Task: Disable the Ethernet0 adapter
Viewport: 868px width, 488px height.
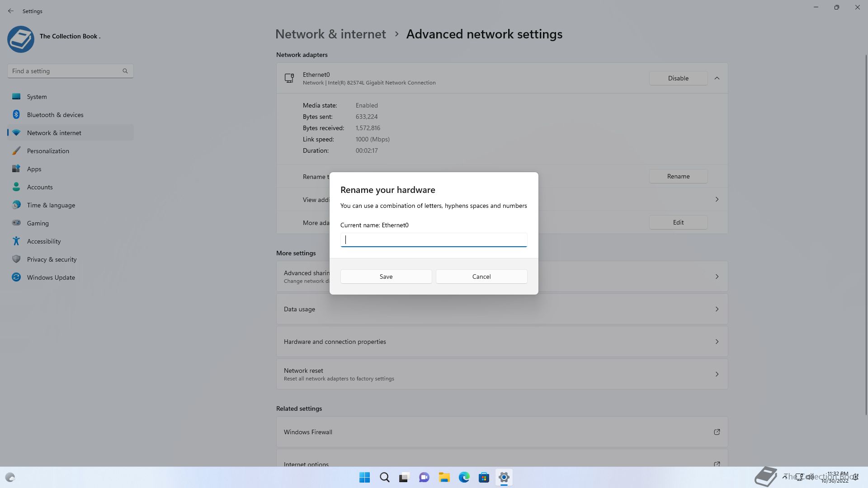Action: (x=678, y=78)
